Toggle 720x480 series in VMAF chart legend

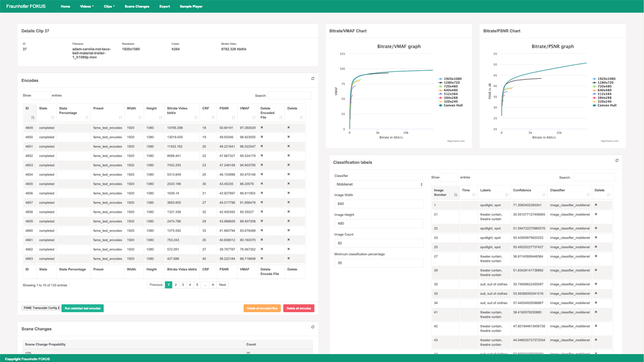click(x=448, y=86)
